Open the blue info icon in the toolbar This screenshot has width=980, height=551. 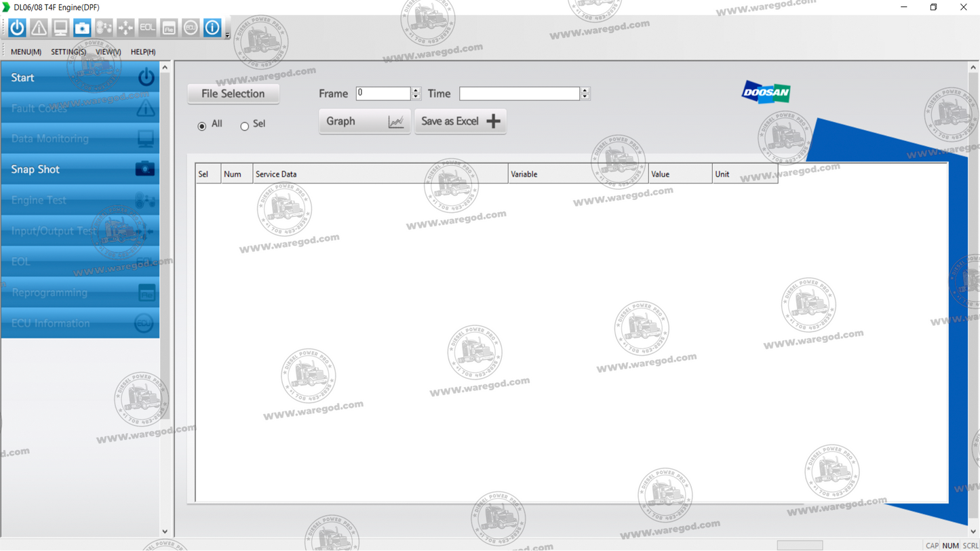[212, 28]
